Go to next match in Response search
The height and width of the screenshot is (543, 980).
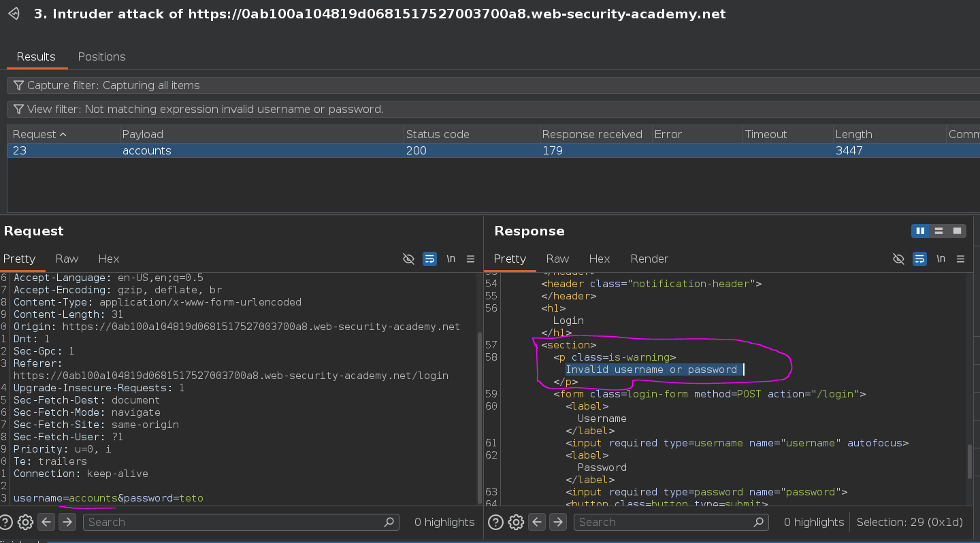(557, 522)
